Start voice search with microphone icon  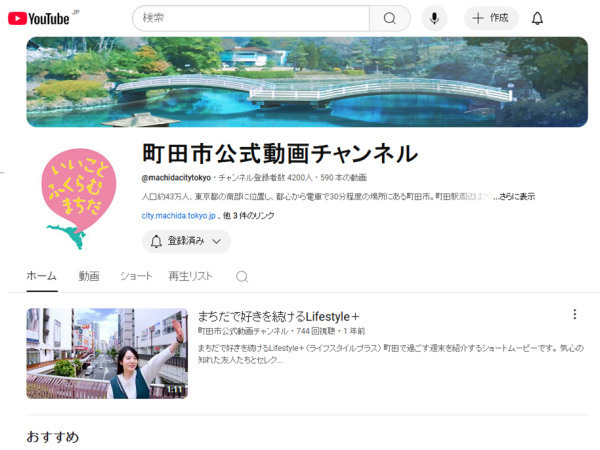434,18
